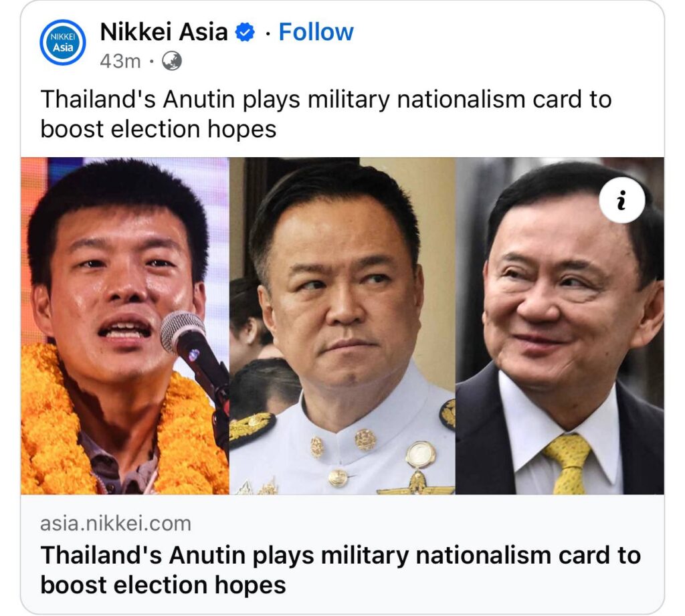Click the globe public audience icon

172,61
